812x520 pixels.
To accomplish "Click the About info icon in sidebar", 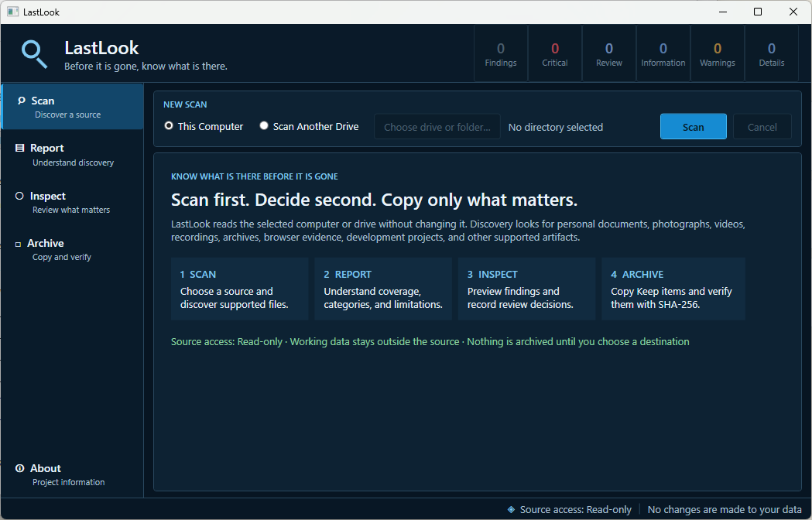I will click(x=19, y=468).
